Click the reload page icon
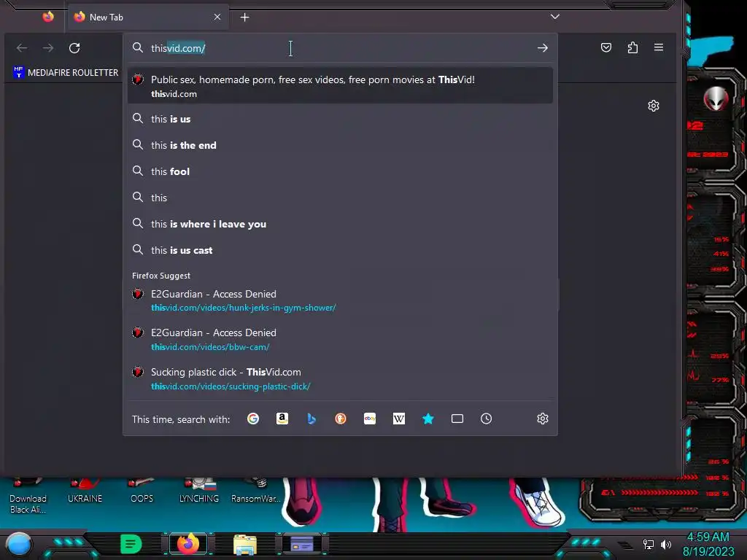 point(74,48)
